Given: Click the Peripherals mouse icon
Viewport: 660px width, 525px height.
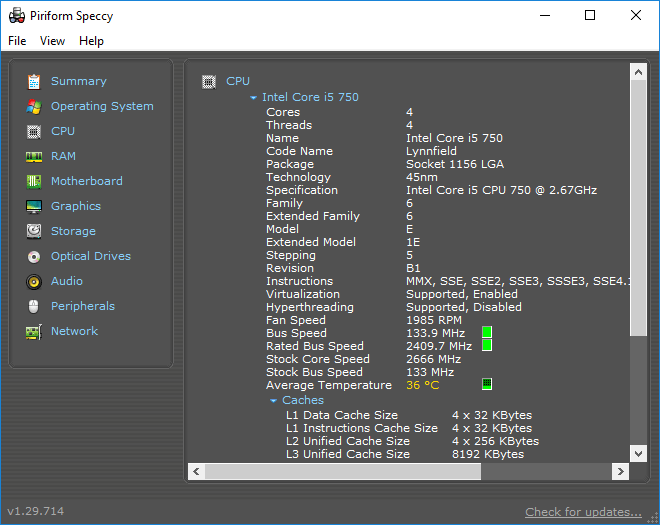Looking at the screenshot, I should [34, 306].
